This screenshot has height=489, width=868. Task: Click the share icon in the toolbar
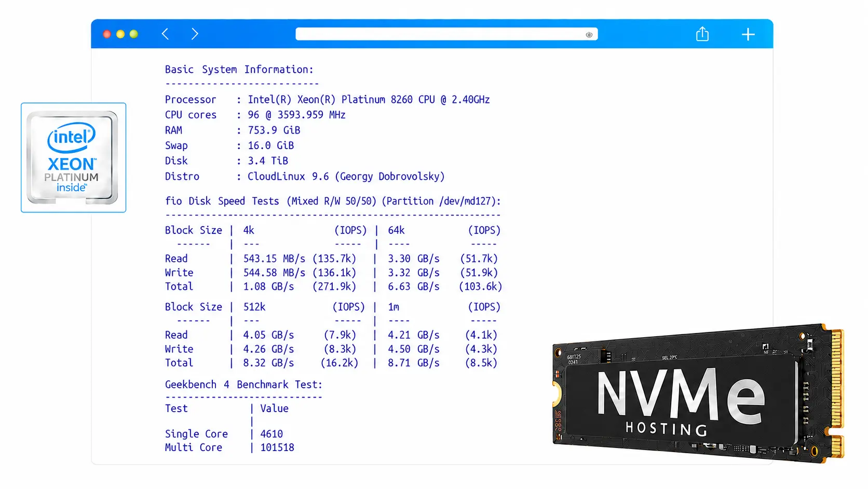(x=702, y=34)
